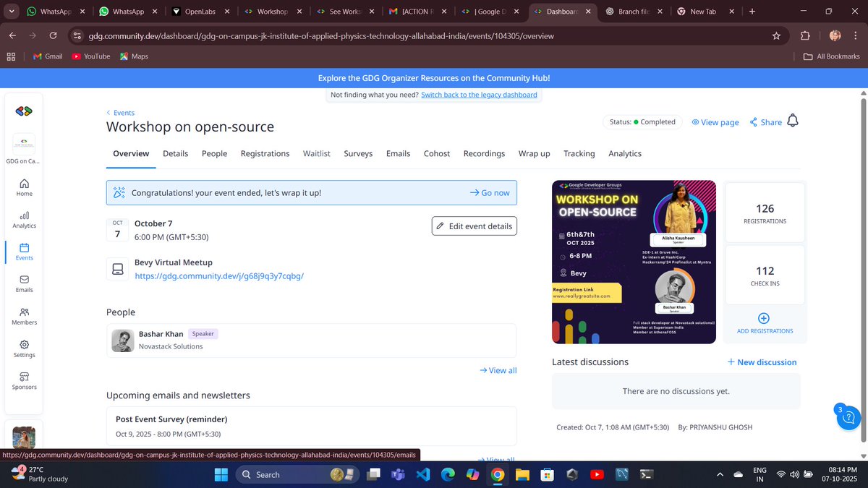Open YouTube app in the taskbar
The image size is (868, 488).
597,474
